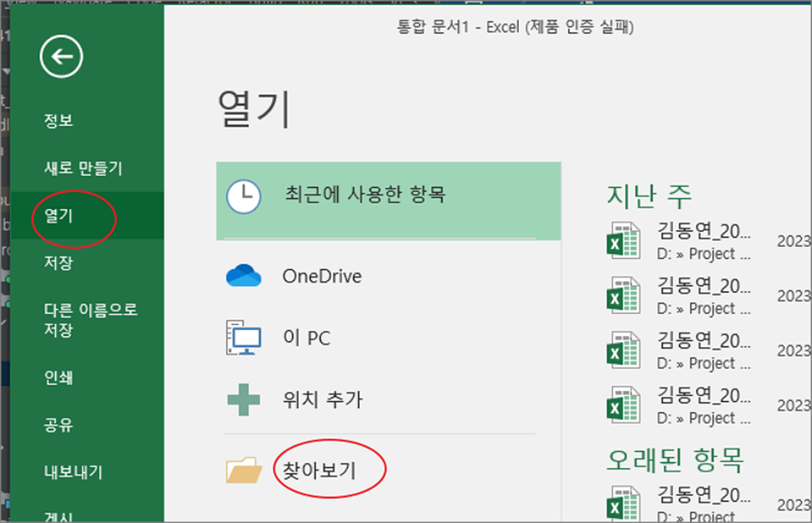Click the clock icon for recent items
812x523 pixels.
tap(243, 197)
